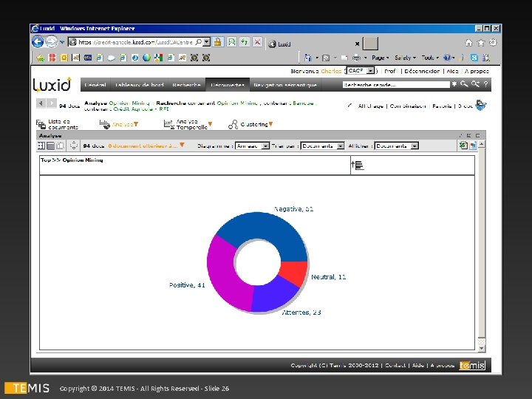Click the Favoris link
Viewport: 532px width, 399px height.
point(442,106)
